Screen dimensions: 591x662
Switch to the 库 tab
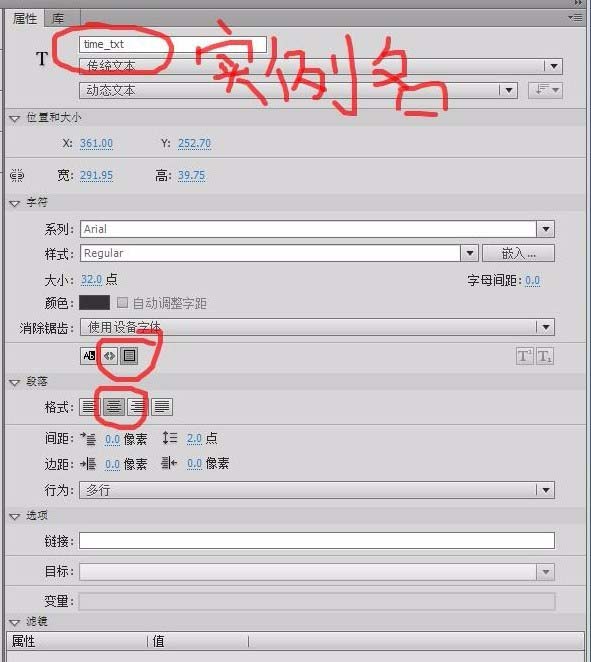[x=58, y=19]
